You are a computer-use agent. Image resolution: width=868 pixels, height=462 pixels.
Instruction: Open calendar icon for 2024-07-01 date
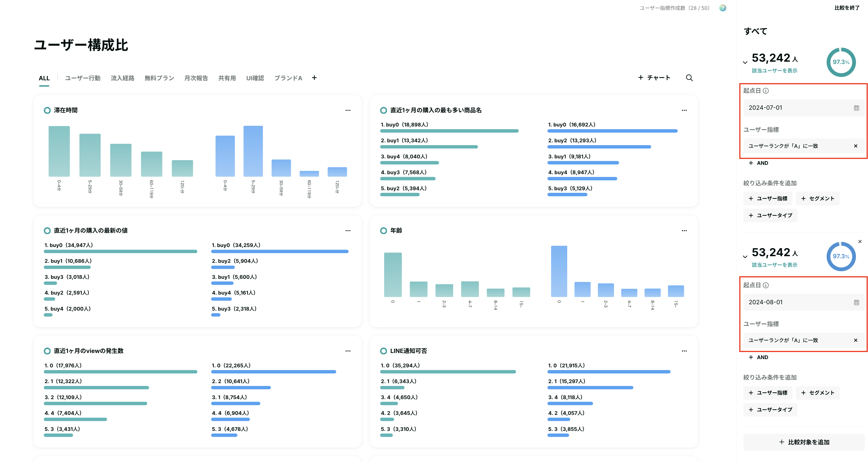[856, 108]
